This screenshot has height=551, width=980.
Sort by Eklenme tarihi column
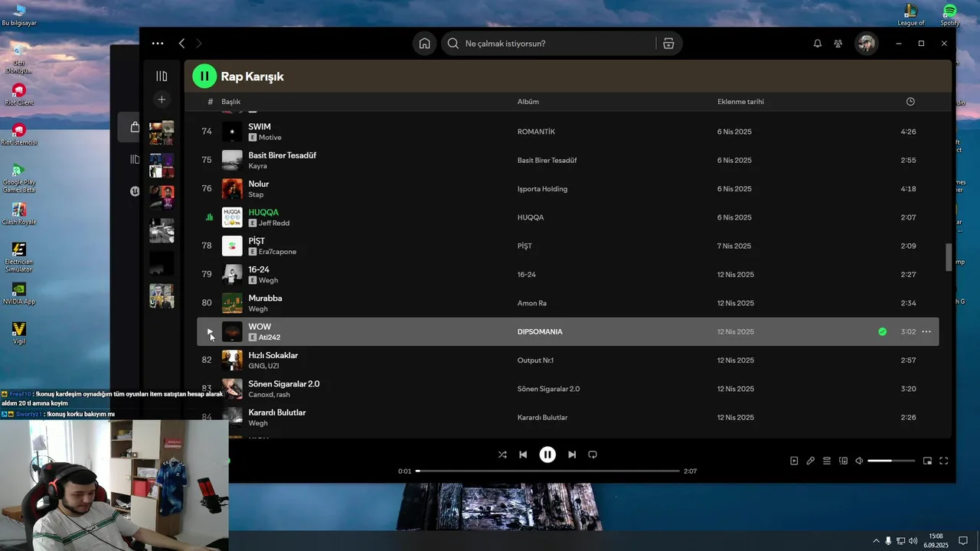740,102
